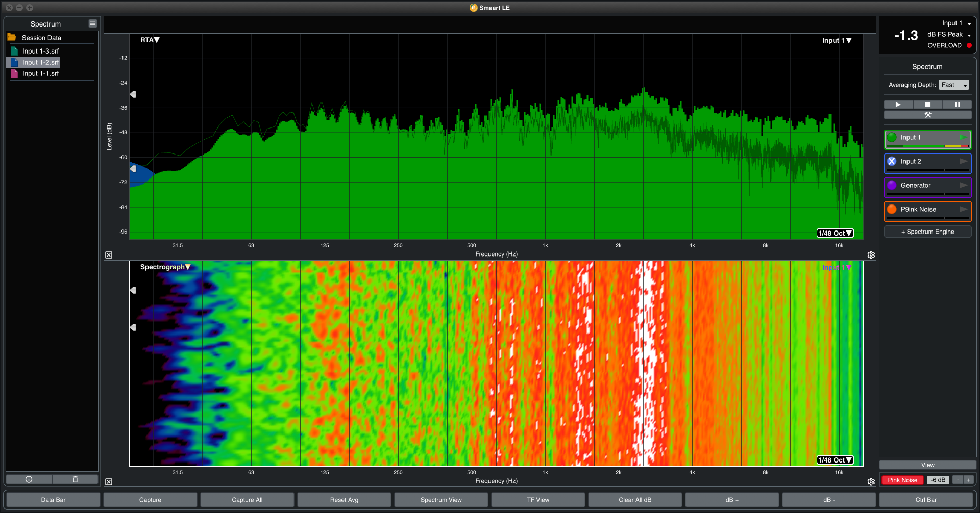Toggle Input 1 green trace visibility dot
This screenshot has width=980, height=513.
coord(892,137)
